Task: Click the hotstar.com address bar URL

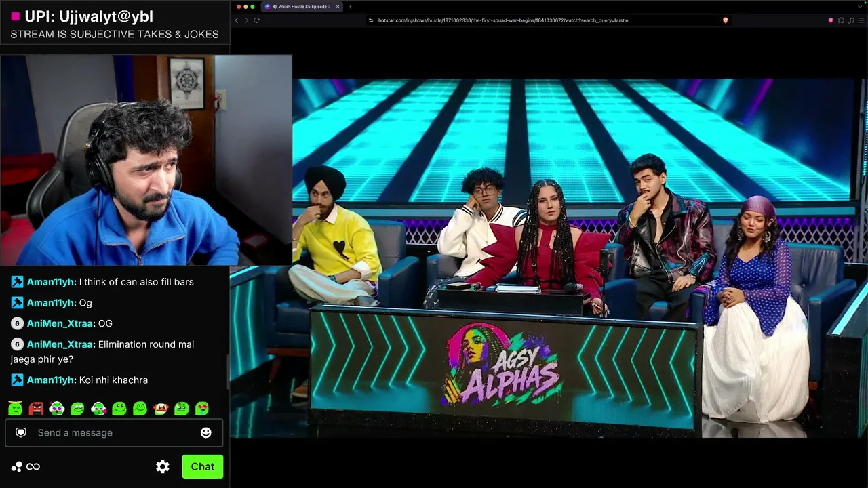Action: (x=502, y=20)
